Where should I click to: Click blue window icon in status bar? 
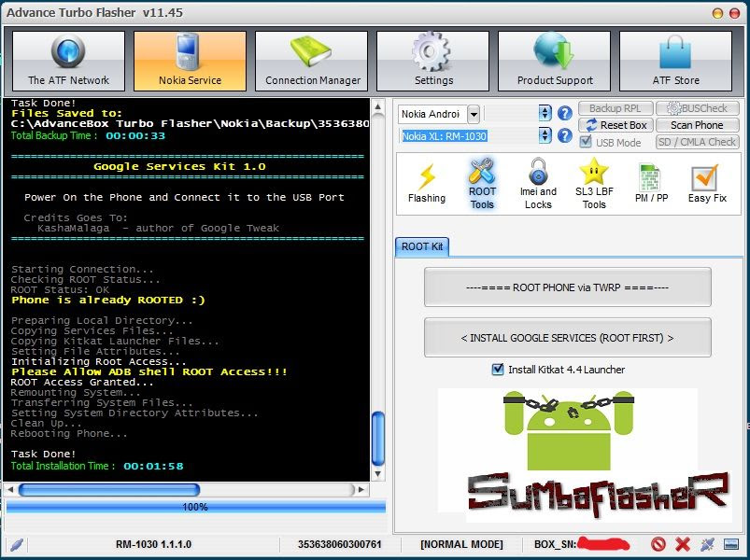pos(731,544)
